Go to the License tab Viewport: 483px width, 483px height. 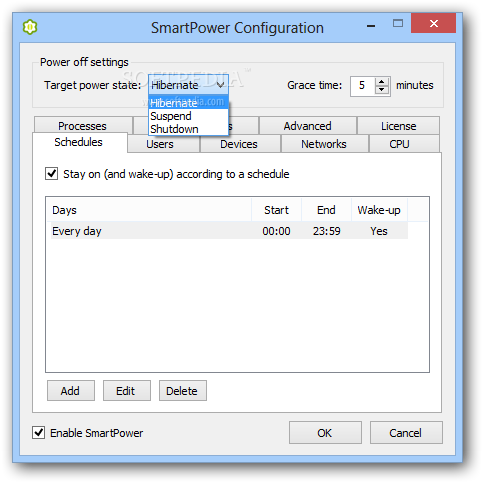point(398,126)
